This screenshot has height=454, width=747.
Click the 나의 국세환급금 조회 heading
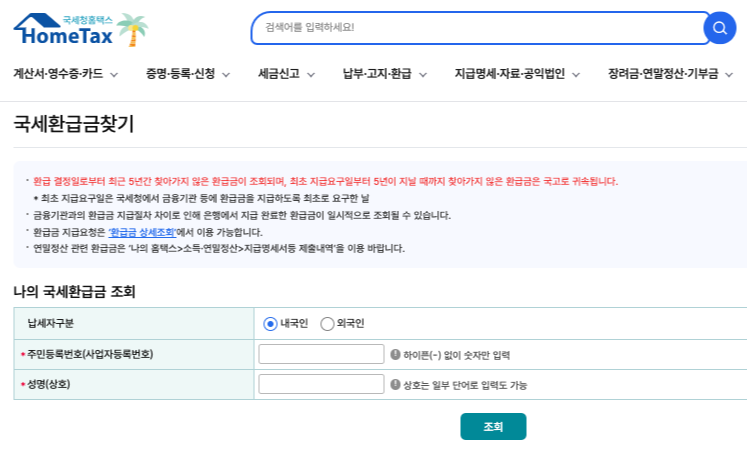(x=74, y=292)
